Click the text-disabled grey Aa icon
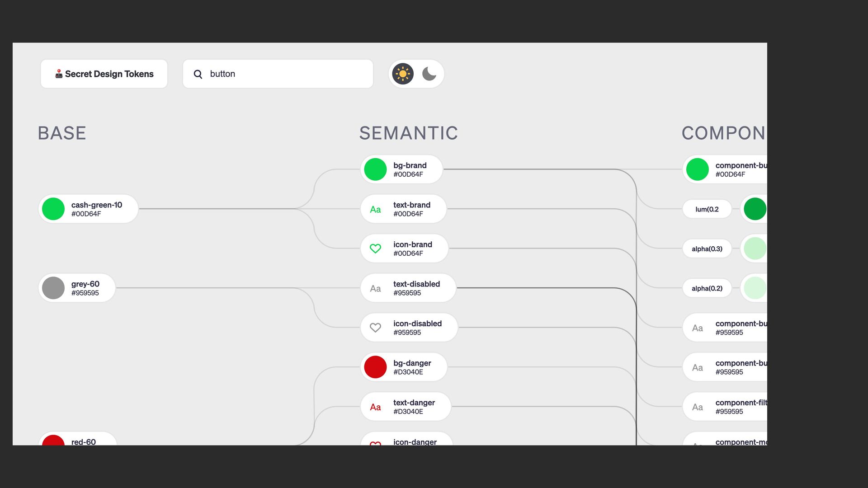This screenshot has height=488, width=868. (375, 288)
